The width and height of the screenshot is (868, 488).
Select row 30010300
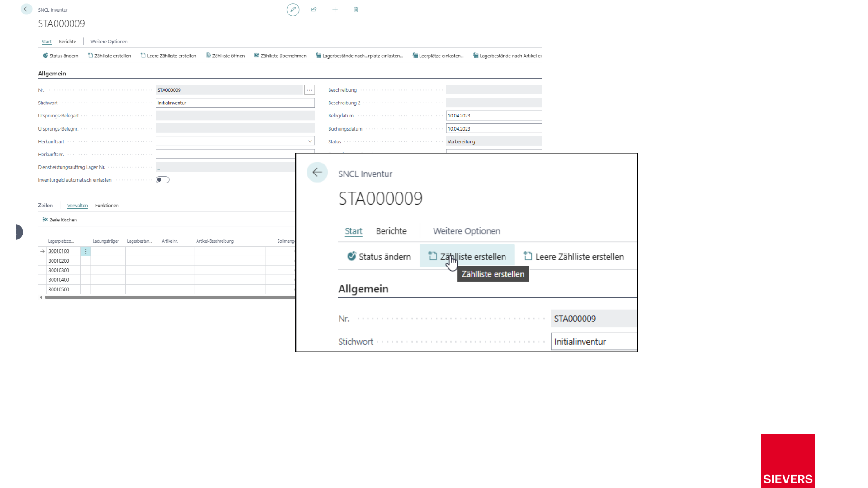(59, 270)
